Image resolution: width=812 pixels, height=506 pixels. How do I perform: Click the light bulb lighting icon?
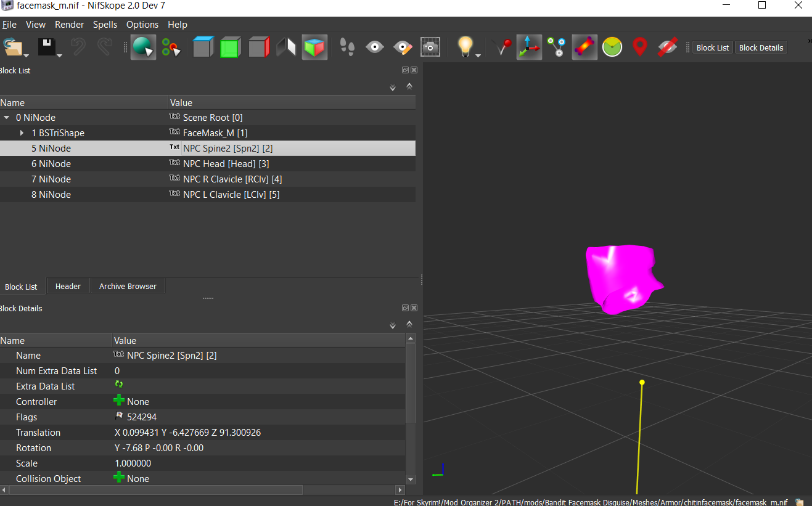click(x=464, y=47)
